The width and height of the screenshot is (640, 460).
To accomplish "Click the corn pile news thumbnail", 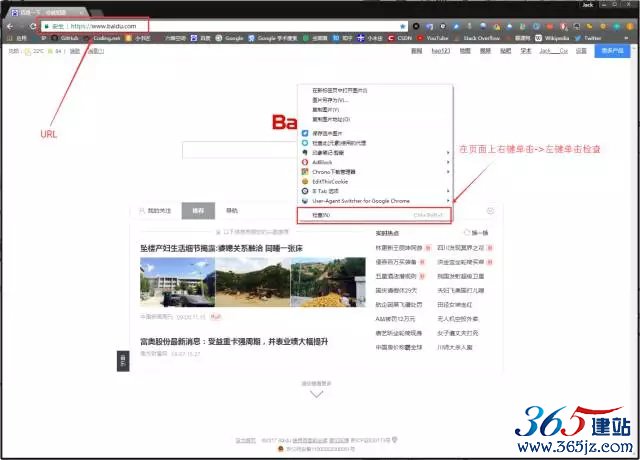I will [x=328, y=282].
